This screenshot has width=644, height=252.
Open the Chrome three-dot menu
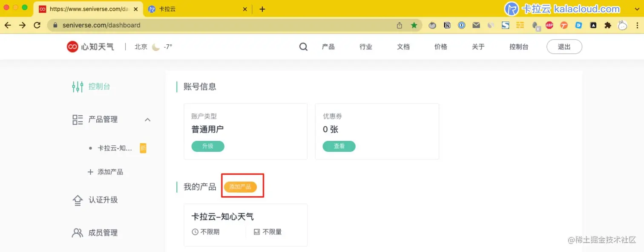point(636,25)
